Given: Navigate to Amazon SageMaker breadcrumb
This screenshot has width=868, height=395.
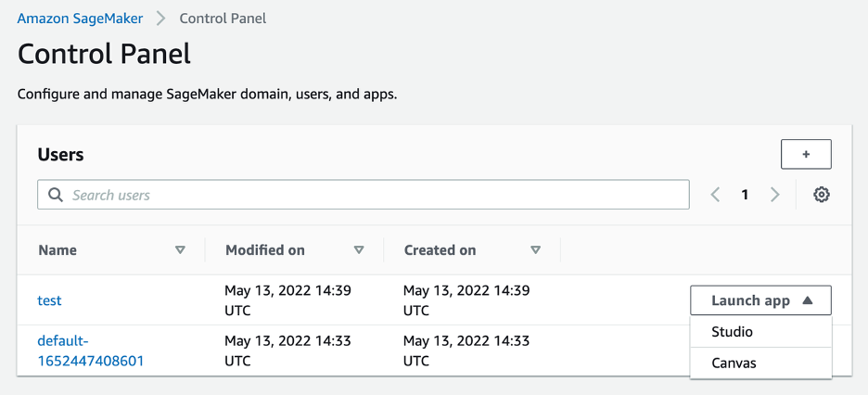Looking at the screenshot, I should [80, 18].
